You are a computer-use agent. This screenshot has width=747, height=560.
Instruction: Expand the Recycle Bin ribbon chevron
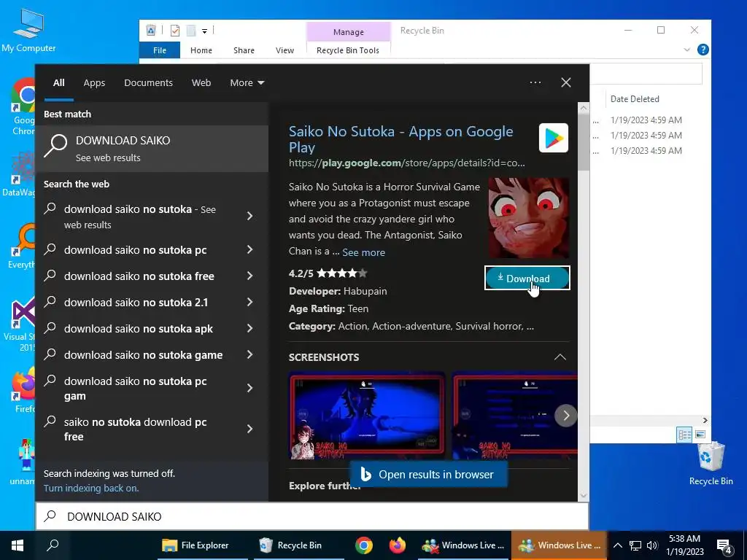point(686,50)
